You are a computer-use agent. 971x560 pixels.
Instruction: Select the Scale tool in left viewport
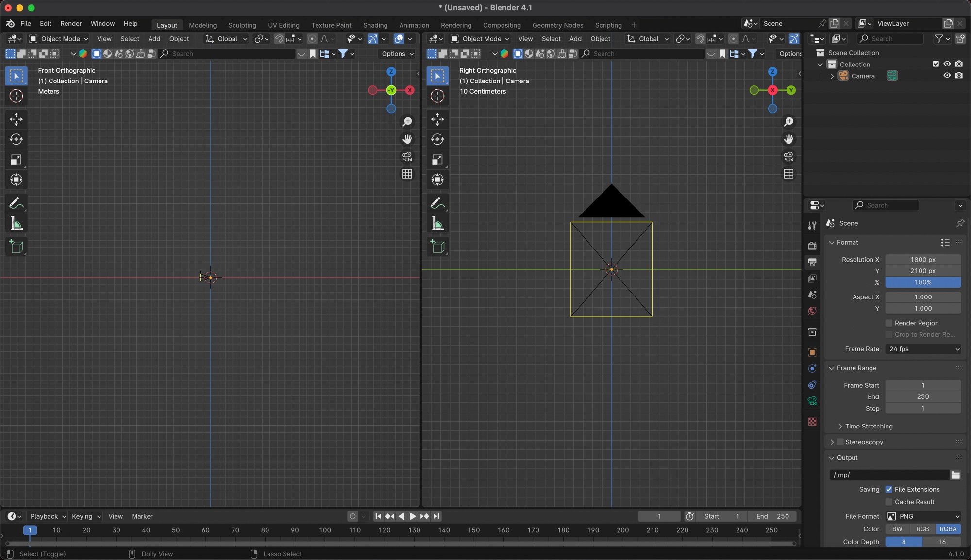coord(16,160)
